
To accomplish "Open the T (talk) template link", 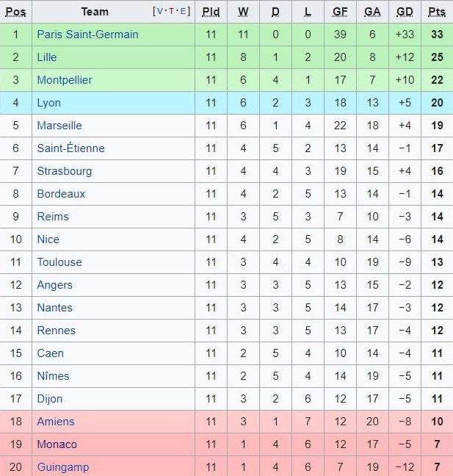I will (172, 12).
